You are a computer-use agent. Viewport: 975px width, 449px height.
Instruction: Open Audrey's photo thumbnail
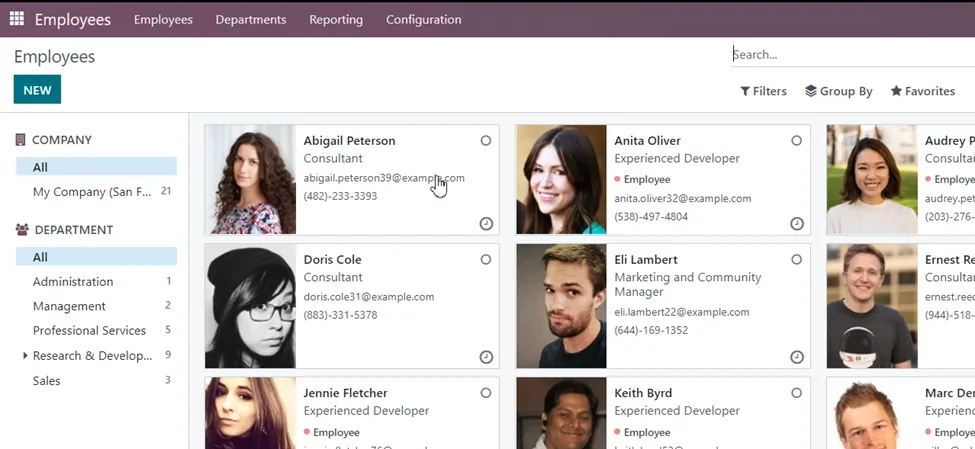tap(872, 179)
